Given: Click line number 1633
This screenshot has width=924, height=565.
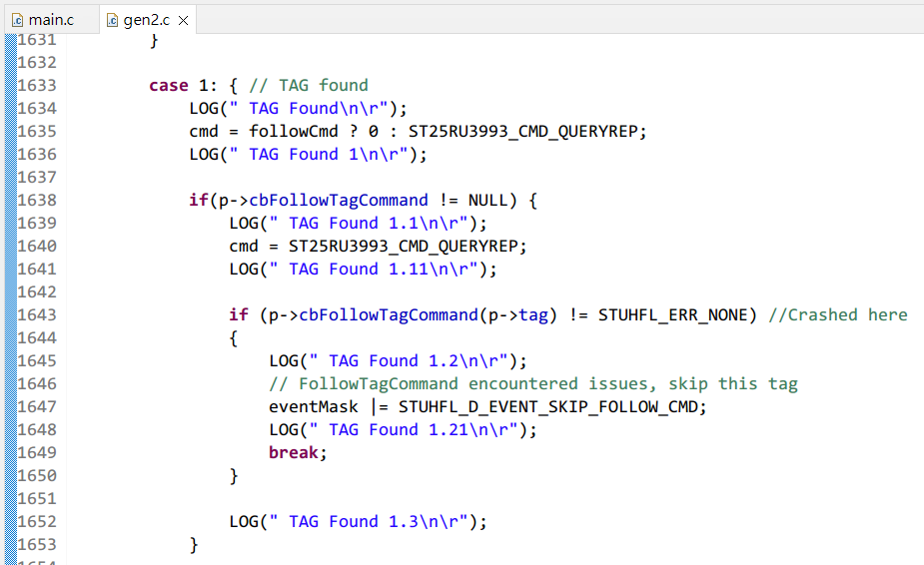Looking at the screenshot, I should pos(37,86).
